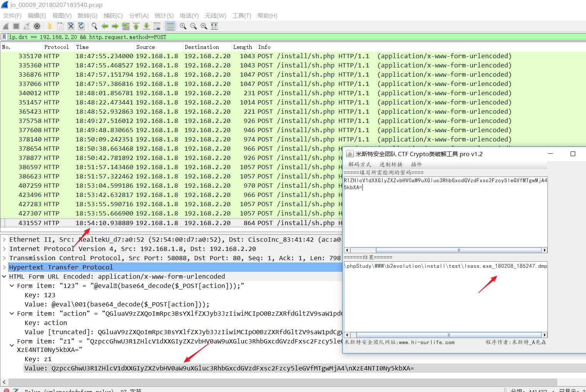The image size is (586, 392).
Task: Click the close capture file icon
Action: tap(71, 26)
